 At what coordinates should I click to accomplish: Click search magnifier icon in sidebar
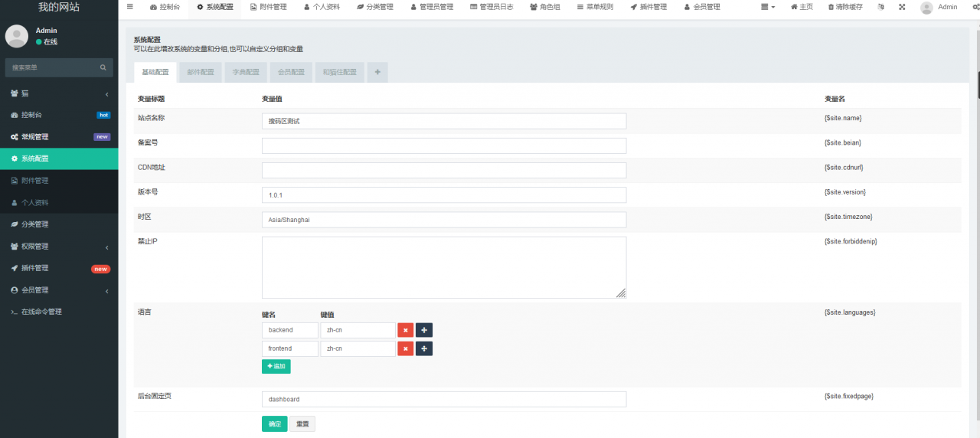tap(103, 67)
